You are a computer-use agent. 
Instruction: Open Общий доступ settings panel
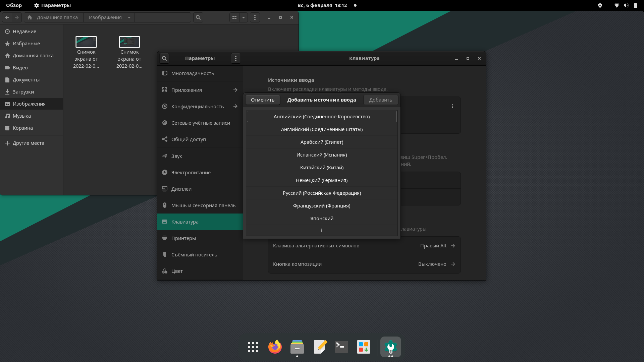point(200,139)
